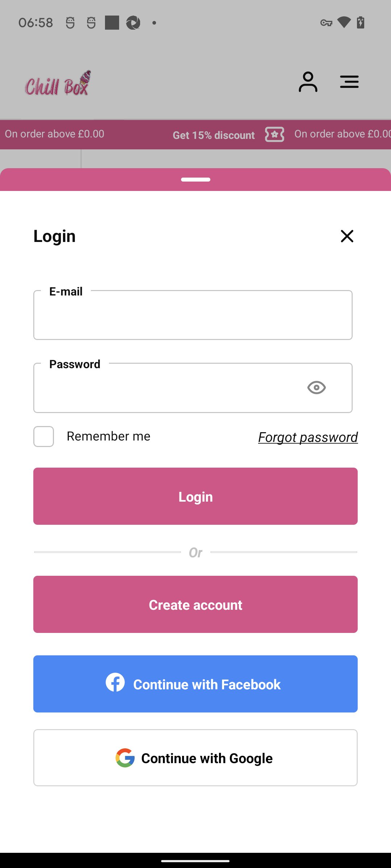Viewport: 391px width, 868px height.
Task: Enable the Remember me checkbox
Action: 43,437
